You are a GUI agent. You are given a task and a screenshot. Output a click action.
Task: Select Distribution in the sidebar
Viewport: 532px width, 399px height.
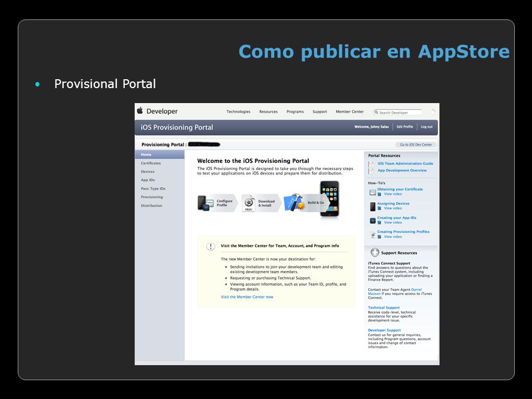[152, 206]
